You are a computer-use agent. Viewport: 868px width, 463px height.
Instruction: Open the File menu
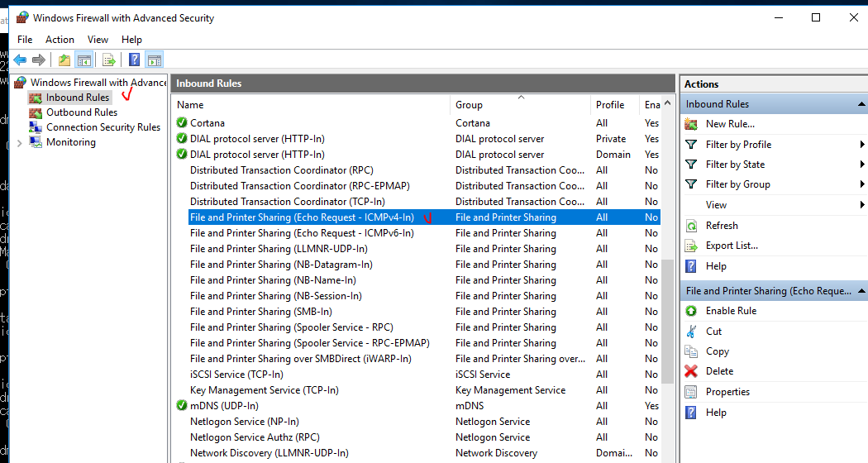(x=25, y=40)
